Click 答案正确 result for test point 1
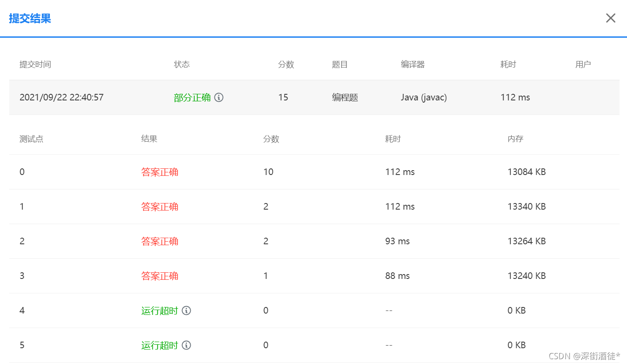Screen dimensions: 627x364 click(160, 207)
